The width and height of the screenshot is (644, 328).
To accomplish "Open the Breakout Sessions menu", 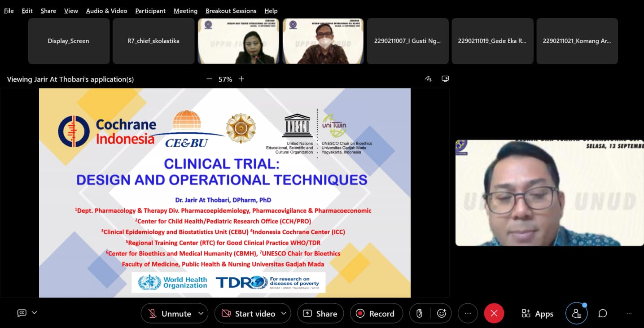I will point(231,11).
